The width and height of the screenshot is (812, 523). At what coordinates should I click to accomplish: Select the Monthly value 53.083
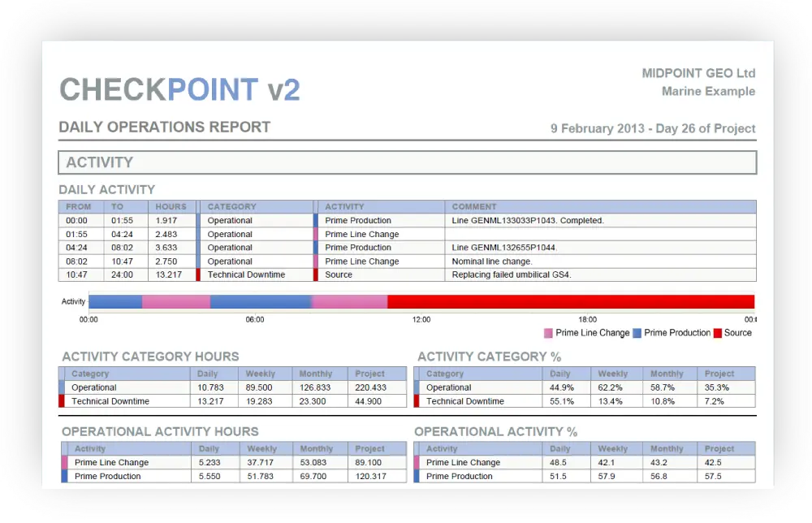(313, 462)
